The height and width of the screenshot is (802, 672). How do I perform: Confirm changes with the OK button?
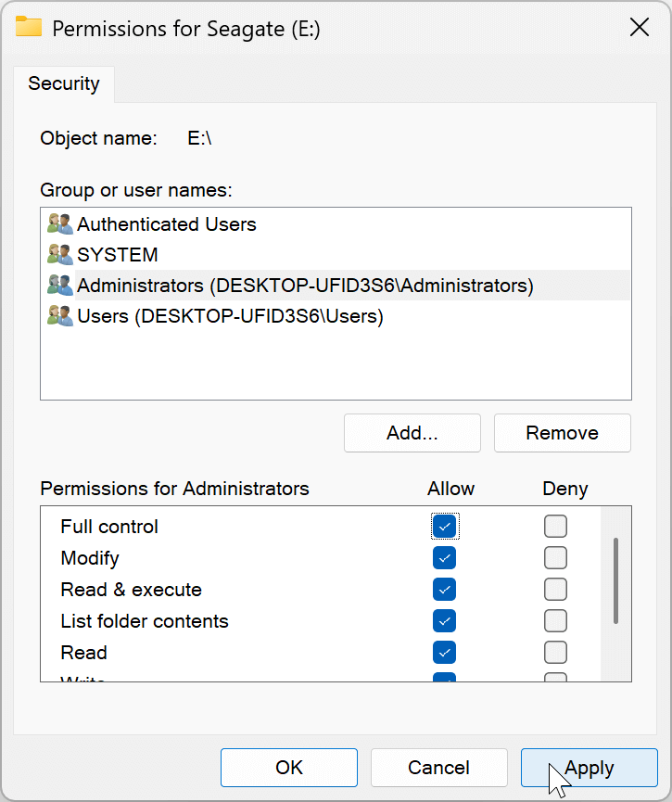coord(289,768)
